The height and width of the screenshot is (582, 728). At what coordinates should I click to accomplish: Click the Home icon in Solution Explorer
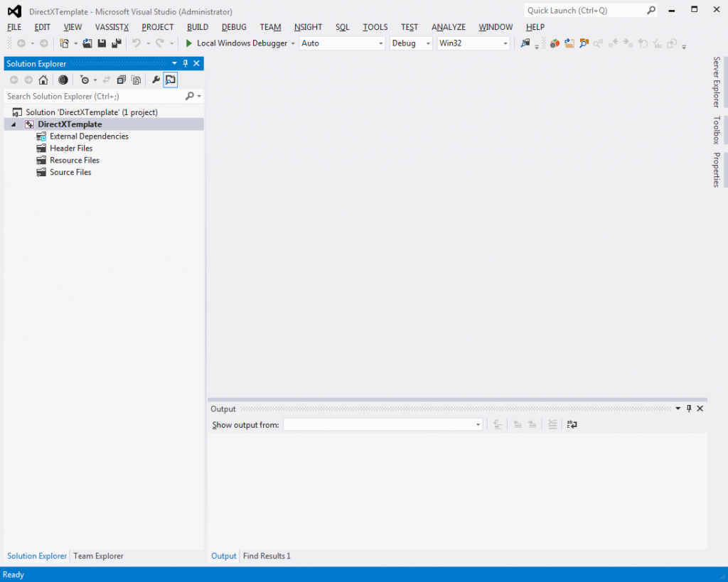[x=43, y=80]
